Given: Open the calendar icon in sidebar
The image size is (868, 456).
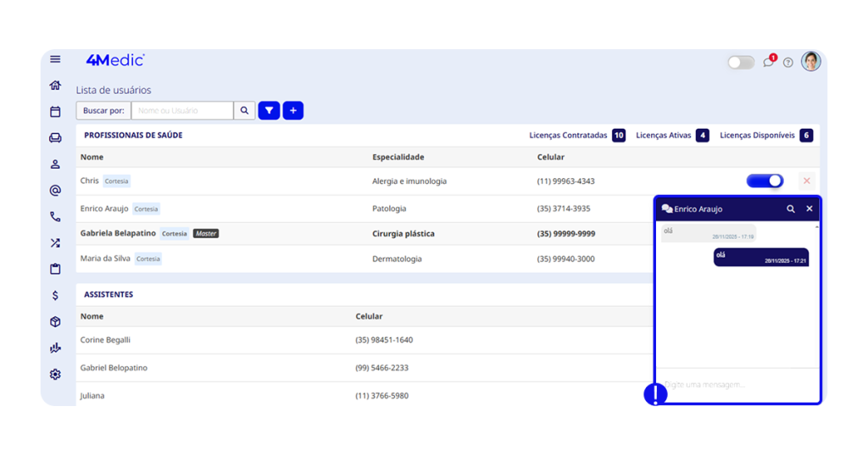Looking at the screenshot, I should tap(55, 112).
